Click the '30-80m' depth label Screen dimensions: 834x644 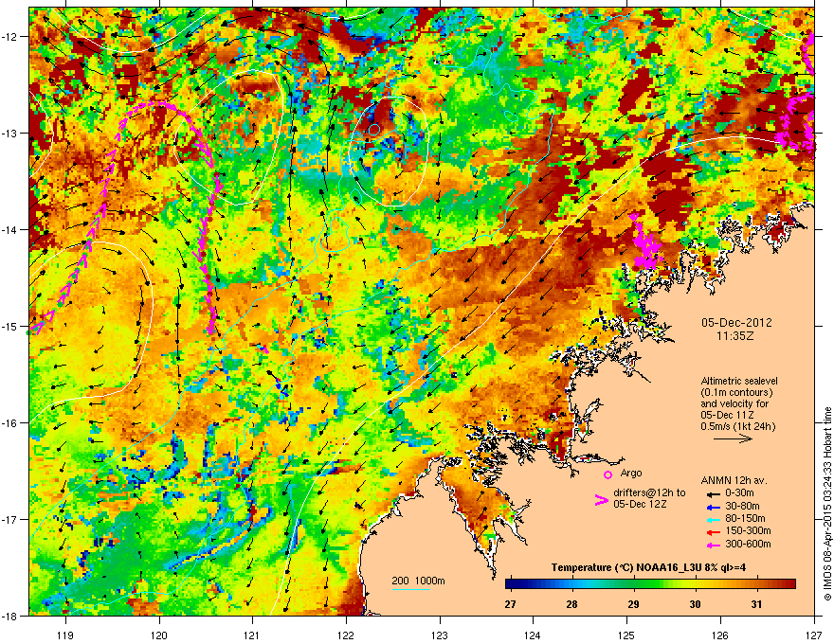pos(742,506)
